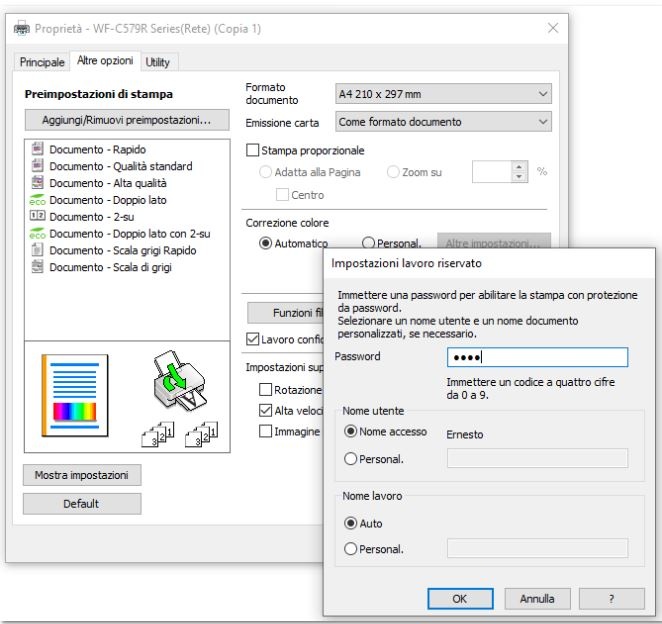Select the Auto radio under Nome lavoro
This screenshot has width=662, height=624.
coord(351,522)
